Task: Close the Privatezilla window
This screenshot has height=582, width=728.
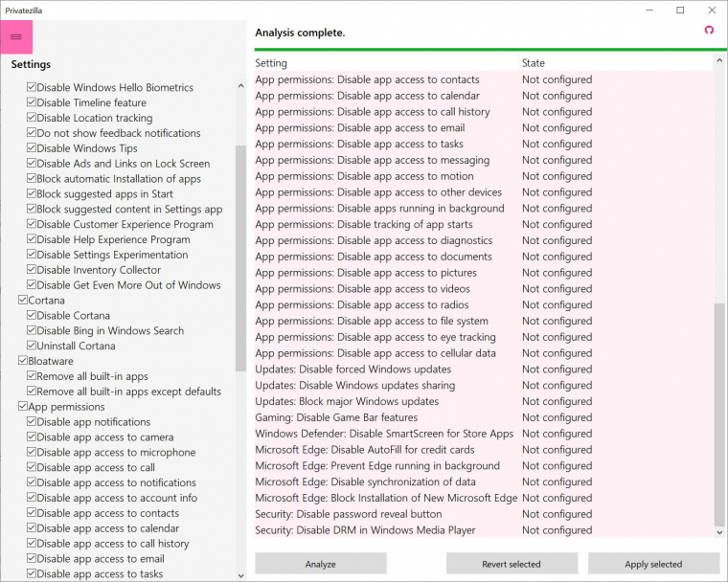Action: point(708,11)
